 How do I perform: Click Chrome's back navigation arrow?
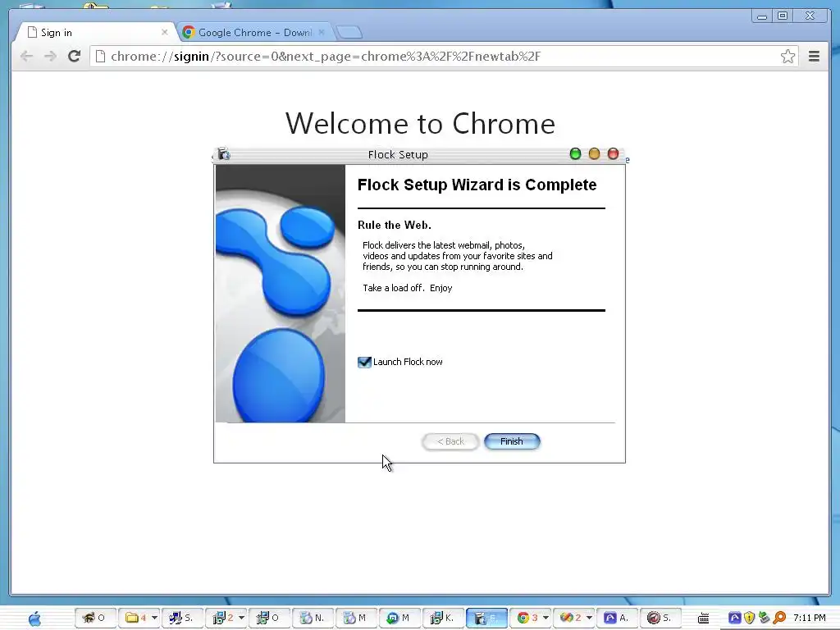26,57
